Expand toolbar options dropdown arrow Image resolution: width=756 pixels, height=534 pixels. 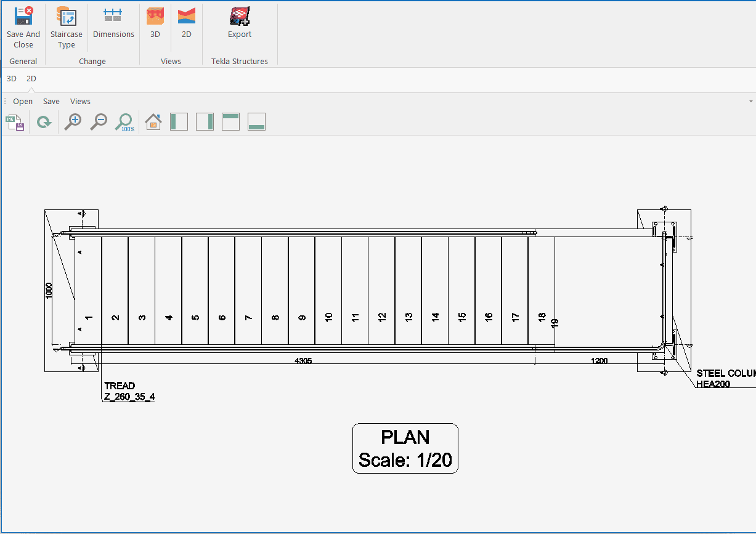[750, 102]
